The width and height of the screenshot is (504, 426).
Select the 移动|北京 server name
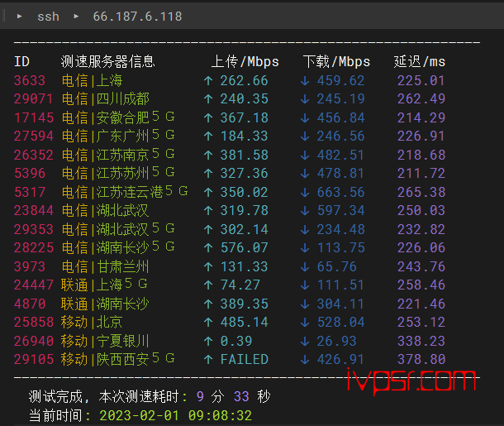tap(92, 322)
